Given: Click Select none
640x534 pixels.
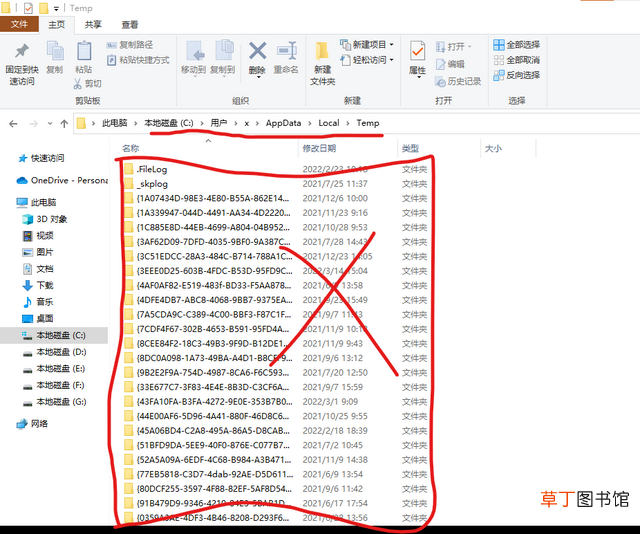Looking at the screenshot, I should (x=517, y=60).
